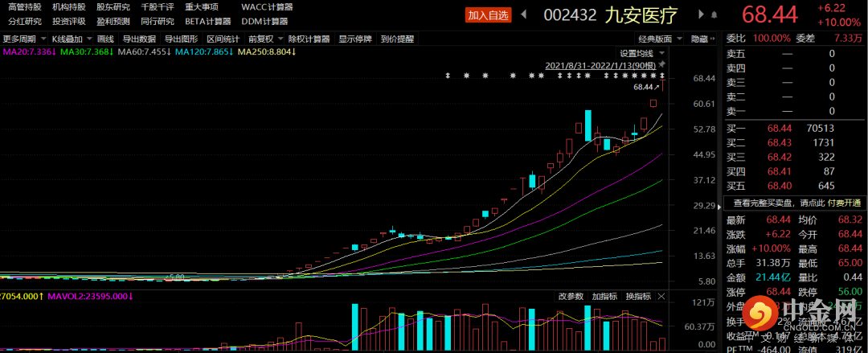Image resolution: width=868 pixels, height=353 pixels.
Task: Click the collapse arrow left of order panel
Action: tap(720, 206)
